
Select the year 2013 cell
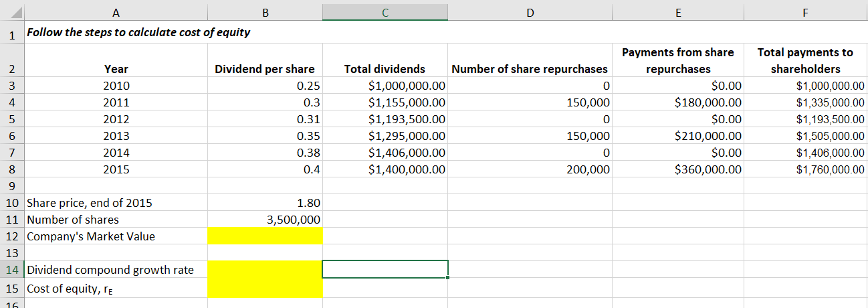tap(116, 136)
